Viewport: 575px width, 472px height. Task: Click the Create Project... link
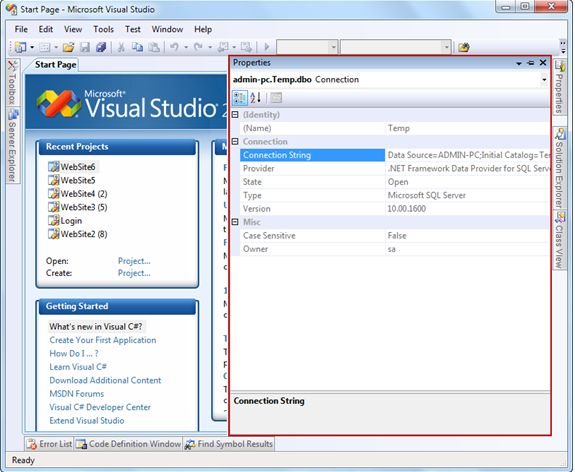[x=134, y=273]
